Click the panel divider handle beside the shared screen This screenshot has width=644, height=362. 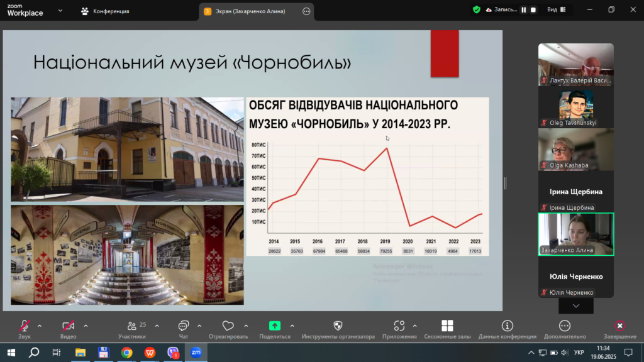pos(505,183)
